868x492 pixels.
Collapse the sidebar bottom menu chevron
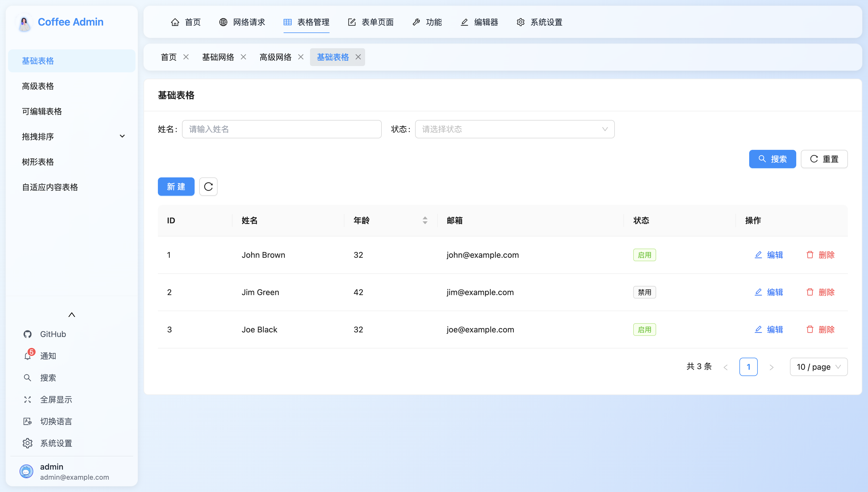tap(72, 315)
